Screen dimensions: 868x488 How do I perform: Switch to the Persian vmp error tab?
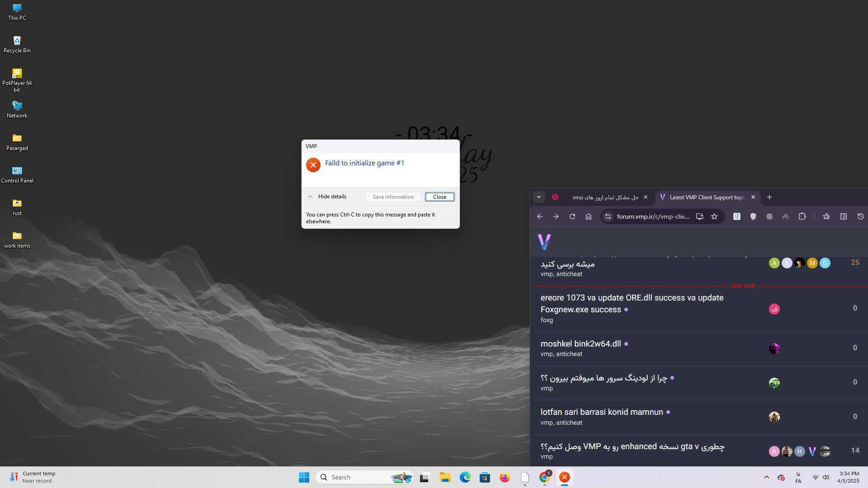click(605, 197)
